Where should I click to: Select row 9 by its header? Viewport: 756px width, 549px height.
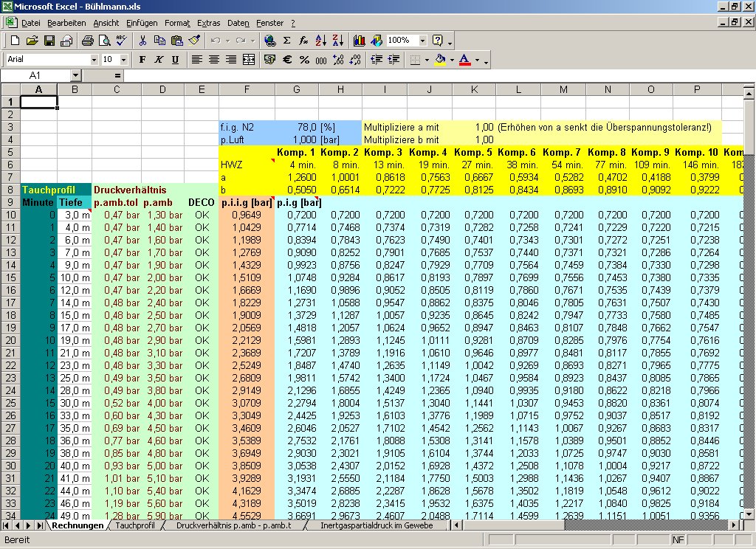tap(10, 202)
